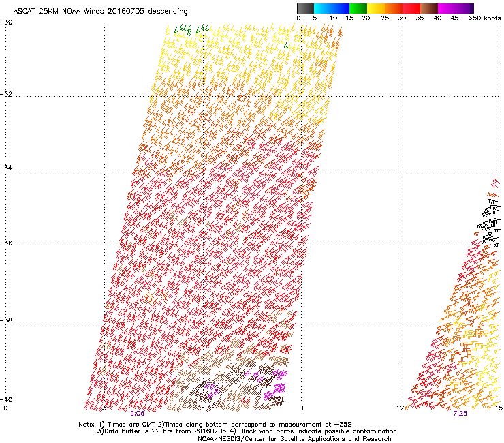504x443 pixels.
Task: Click the yellow 20-25 knots color band
Action: click(376, 8)
